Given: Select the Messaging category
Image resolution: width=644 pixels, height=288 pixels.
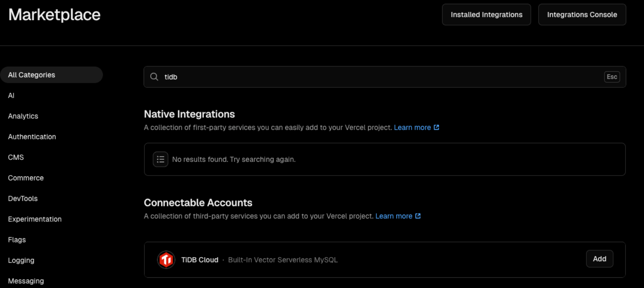Looking at the screenshot, I should (26, 281).
